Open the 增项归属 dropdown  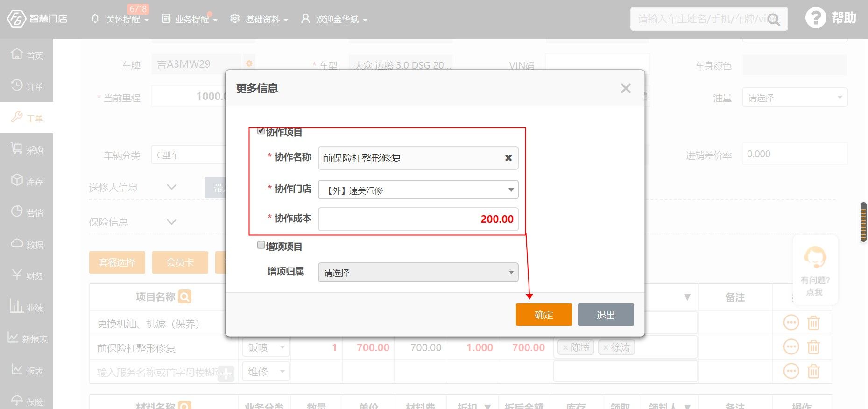[418, 272]
